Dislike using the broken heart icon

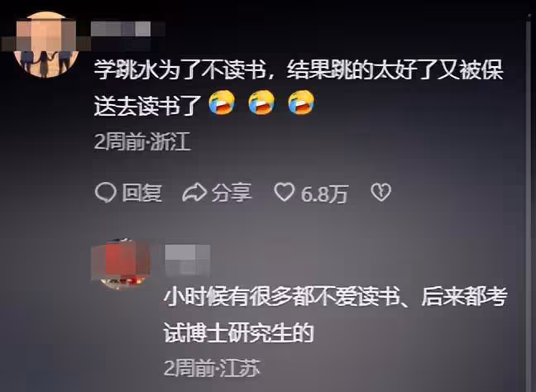click(380, 193)
